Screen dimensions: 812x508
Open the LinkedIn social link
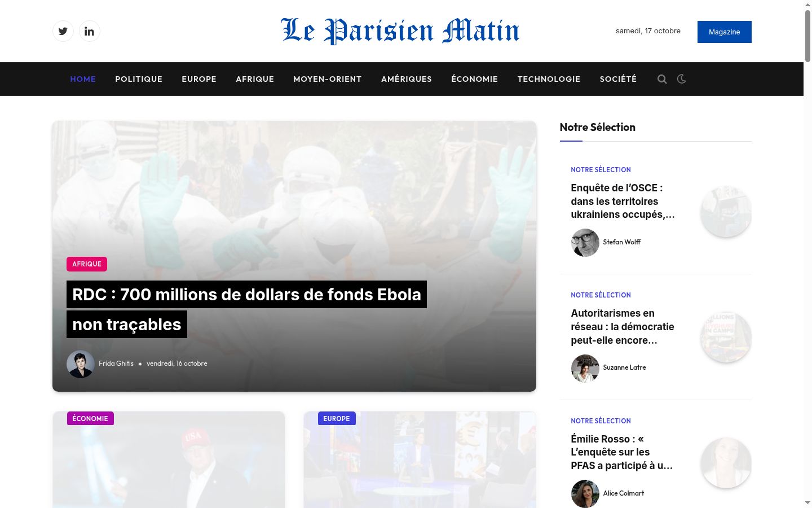point(89,31)
